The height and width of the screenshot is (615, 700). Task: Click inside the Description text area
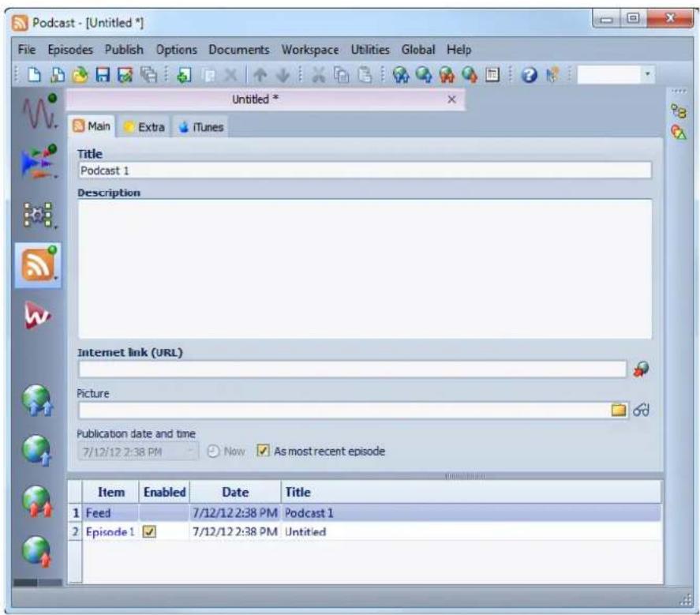pos(365,269)
